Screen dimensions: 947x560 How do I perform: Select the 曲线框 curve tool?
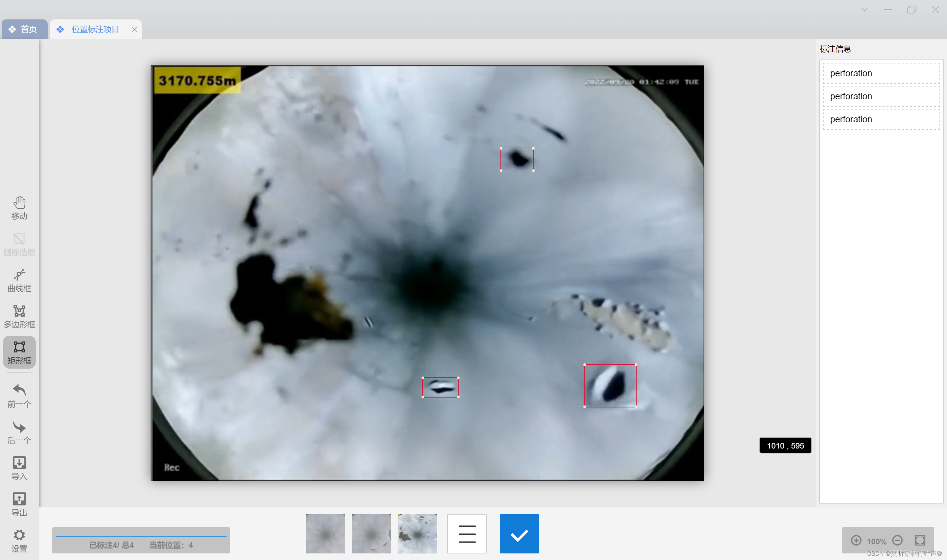[19, 280]
